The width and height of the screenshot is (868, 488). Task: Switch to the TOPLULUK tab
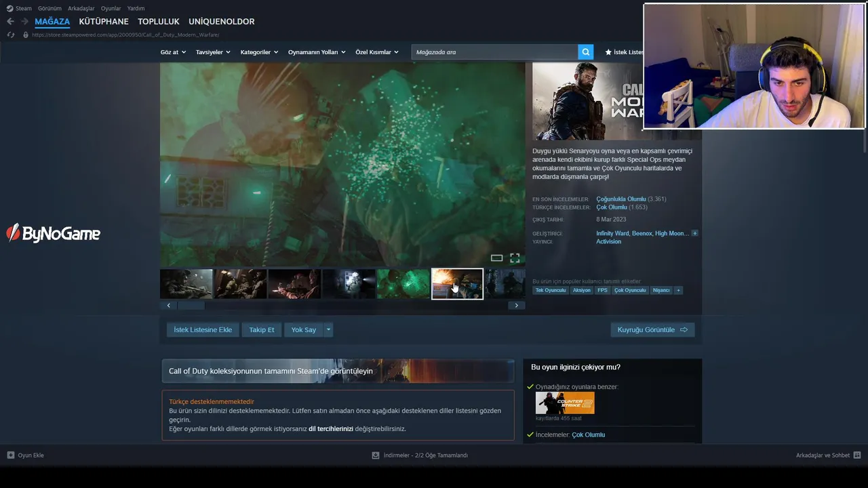coord(159,22)
